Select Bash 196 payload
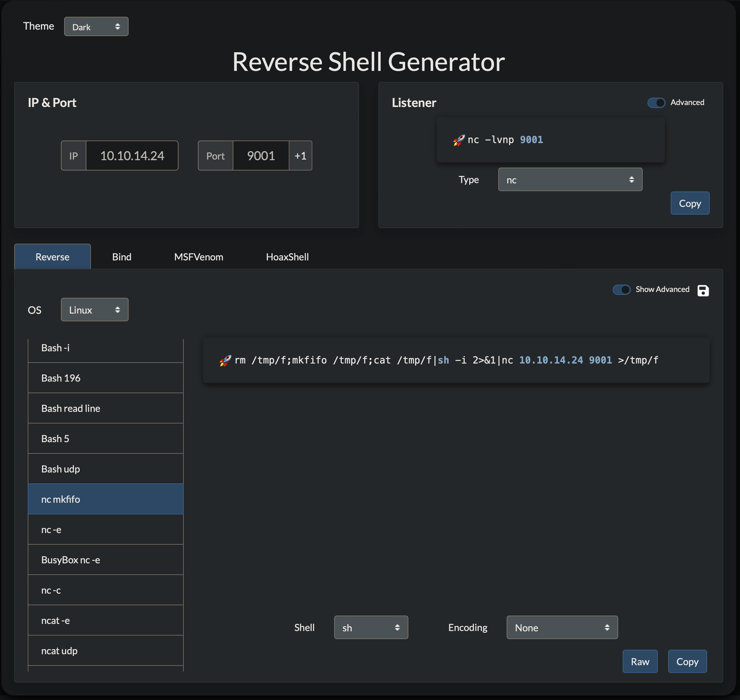740x700 pixels. pyautogui.click(x=105, y=378)
